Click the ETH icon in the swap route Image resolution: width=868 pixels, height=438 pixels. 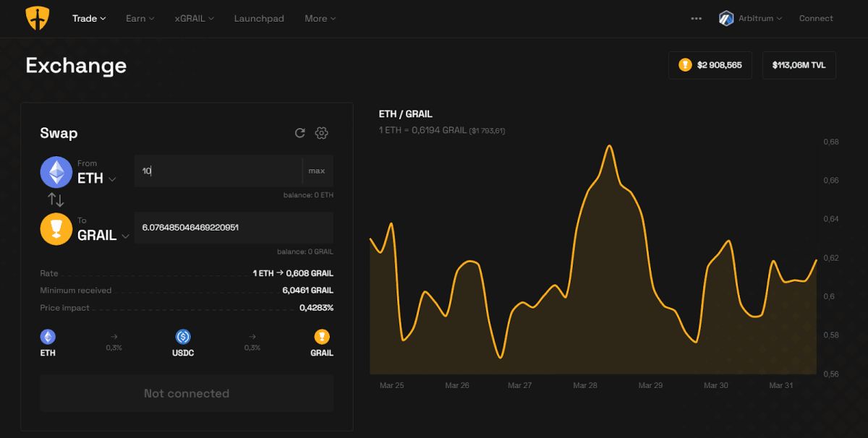coord(48,336)
